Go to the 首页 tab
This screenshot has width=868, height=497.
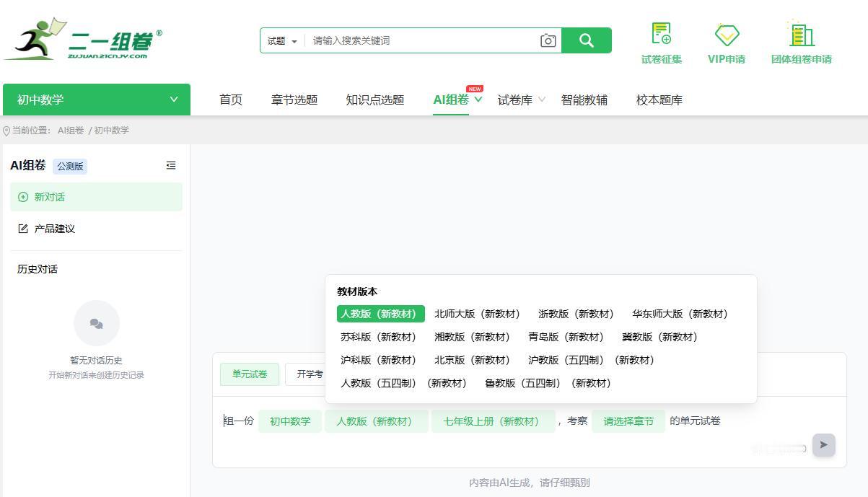[x=231, y=100]
